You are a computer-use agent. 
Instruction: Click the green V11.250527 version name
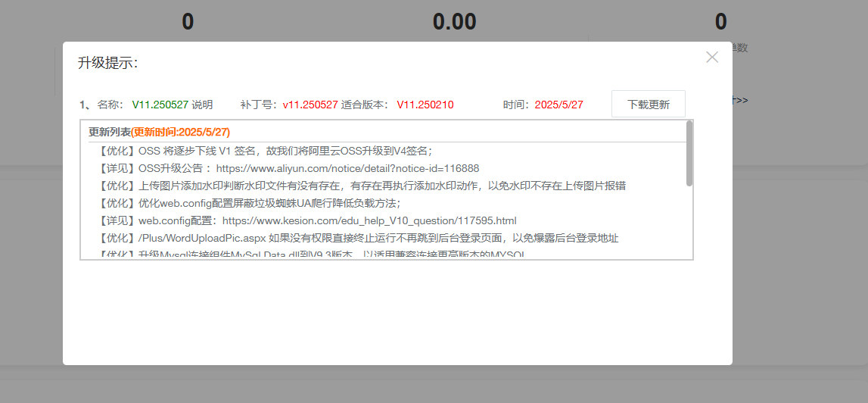click(160, 105)
